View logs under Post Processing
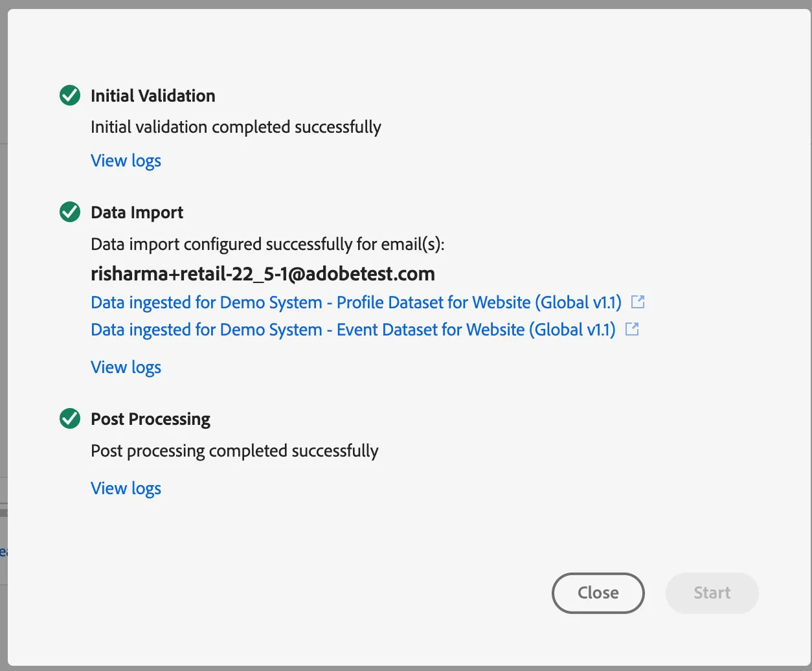This screenshot has height=671, width=812. (x=126, y=488)
